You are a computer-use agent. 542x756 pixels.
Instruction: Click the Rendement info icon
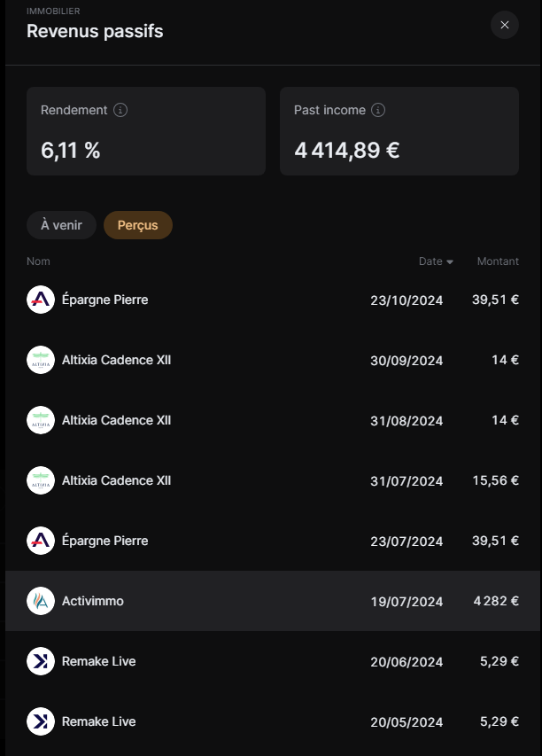(120, 110)
